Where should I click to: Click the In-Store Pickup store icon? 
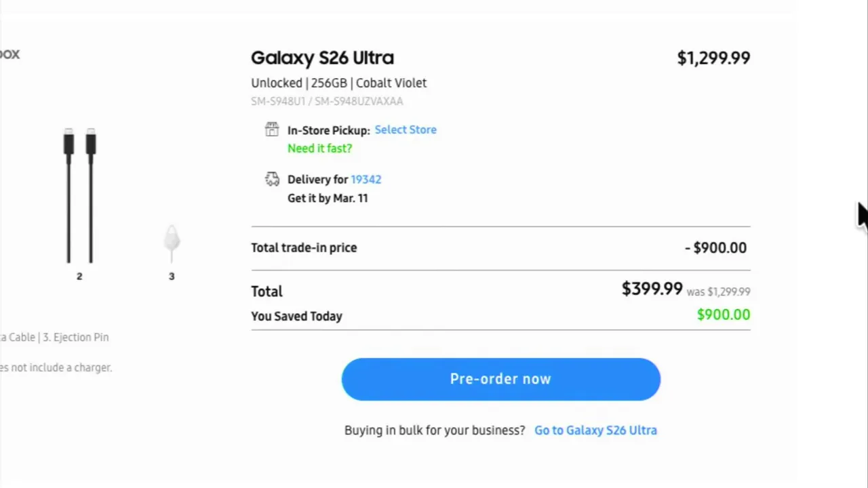(x=272, y=129)
